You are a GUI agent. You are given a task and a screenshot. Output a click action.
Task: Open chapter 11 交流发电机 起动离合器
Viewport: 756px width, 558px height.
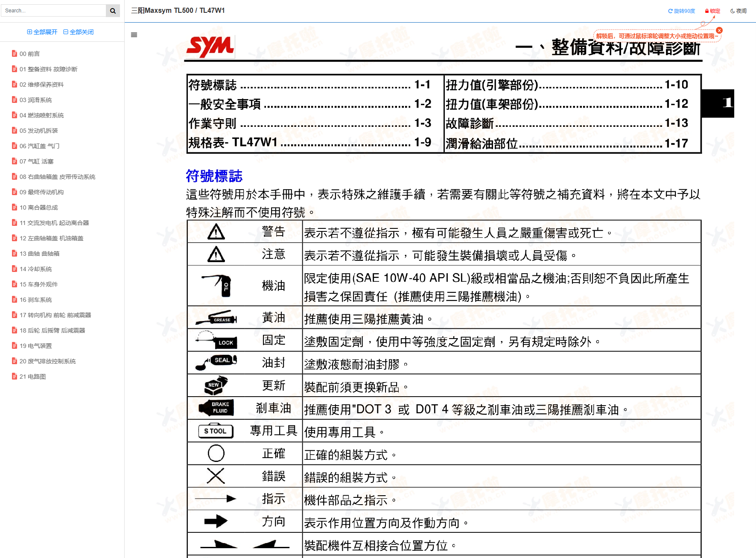click(x=54, y=223)
